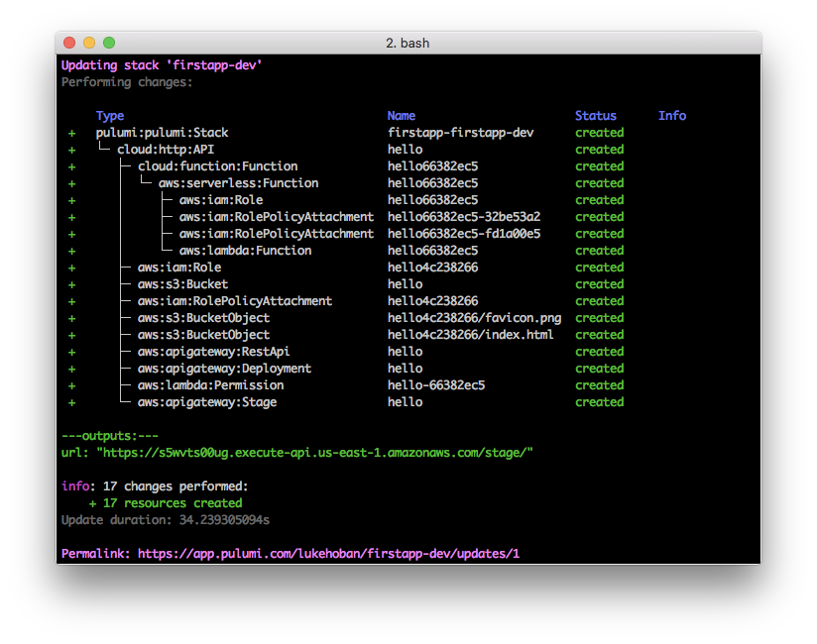Collapse the cloud:function:Function tree node
This screenshot has height=644, width=817.
[217, 166]
